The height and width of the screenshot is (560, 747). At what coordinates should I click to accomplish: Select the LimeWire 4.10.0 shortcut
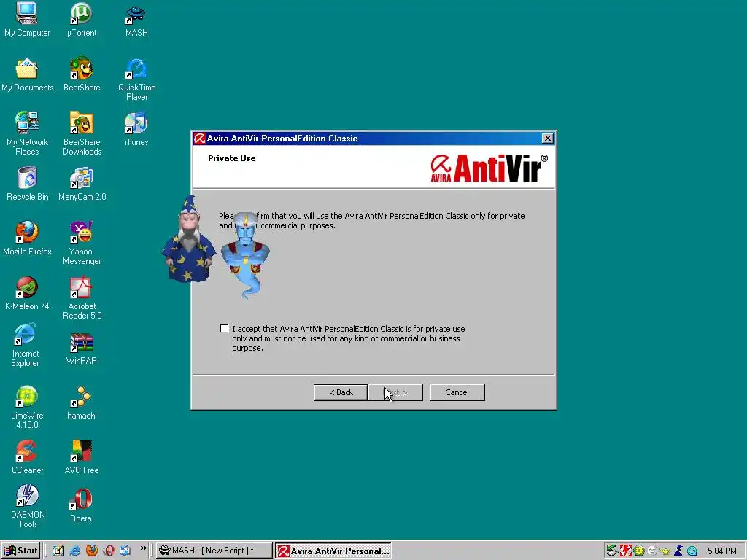tap(27, 407)
